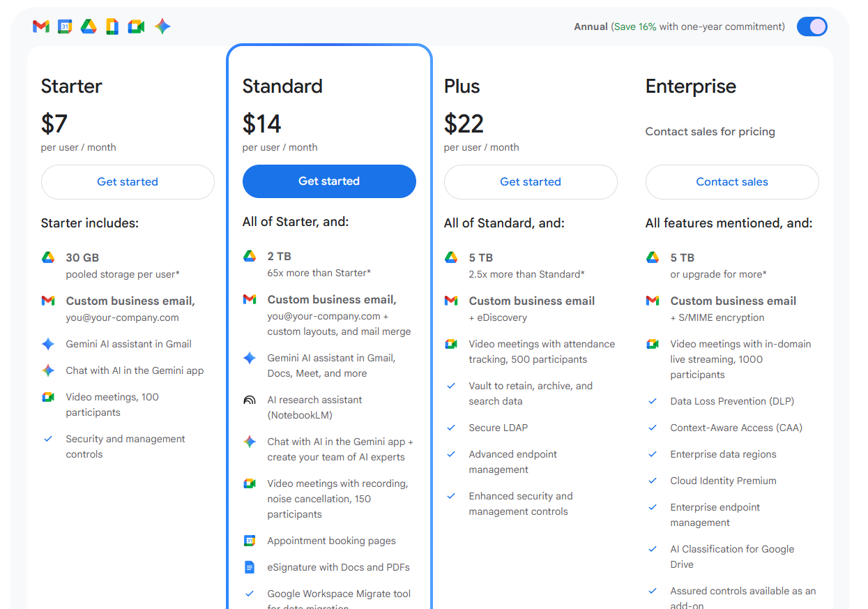Click the checkmark beside Enhanced security and management
868x609 pixels.
pos(451,496)
